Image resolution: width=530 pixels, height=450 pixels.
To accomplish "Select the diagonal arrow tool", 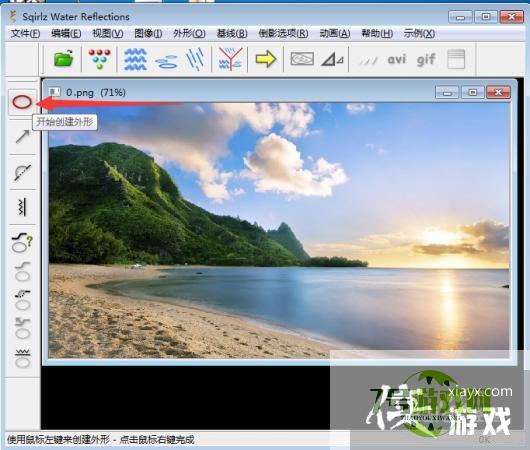I will [22, 137].
